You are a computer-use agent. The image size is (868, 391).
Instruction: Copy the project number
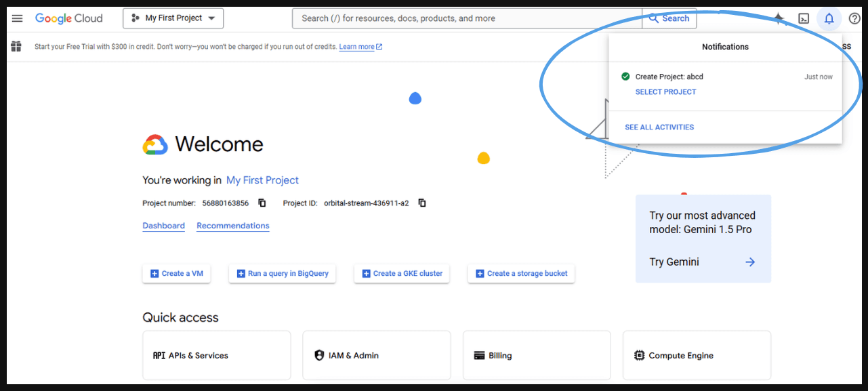(262, 203)
